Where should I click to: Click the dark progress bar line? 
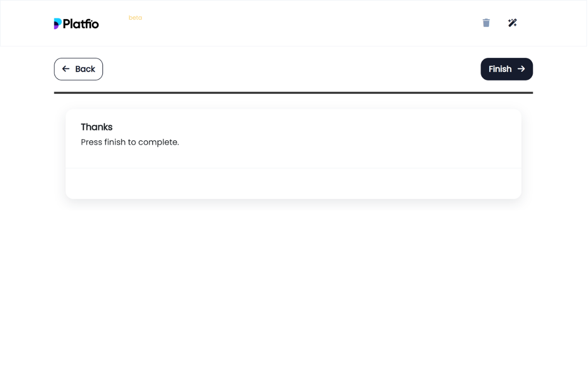point(293,93)
